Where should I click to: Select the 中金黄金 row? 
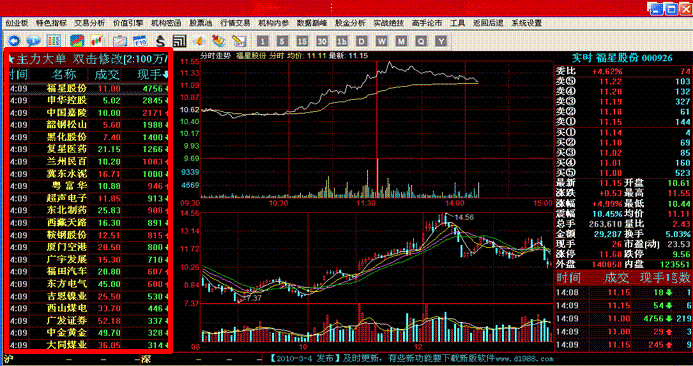[x=88, y=333]
